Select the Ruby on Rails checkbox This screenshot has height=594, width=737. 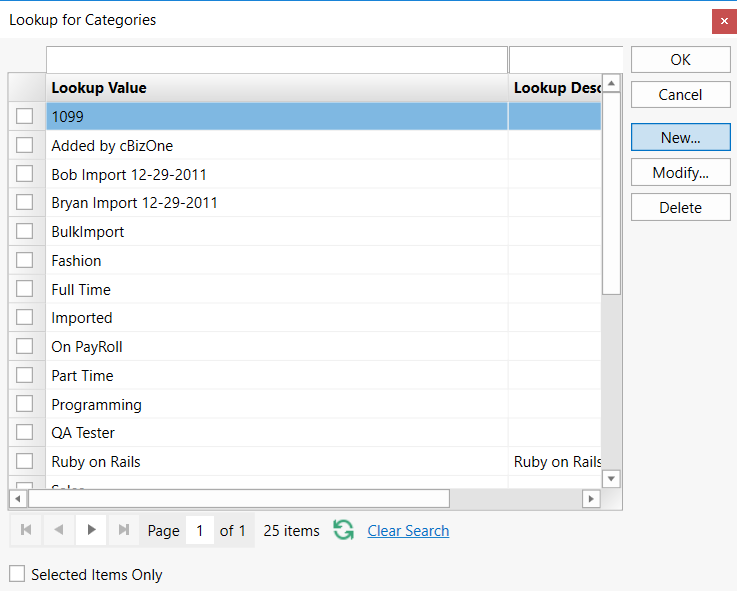point(24,461)
